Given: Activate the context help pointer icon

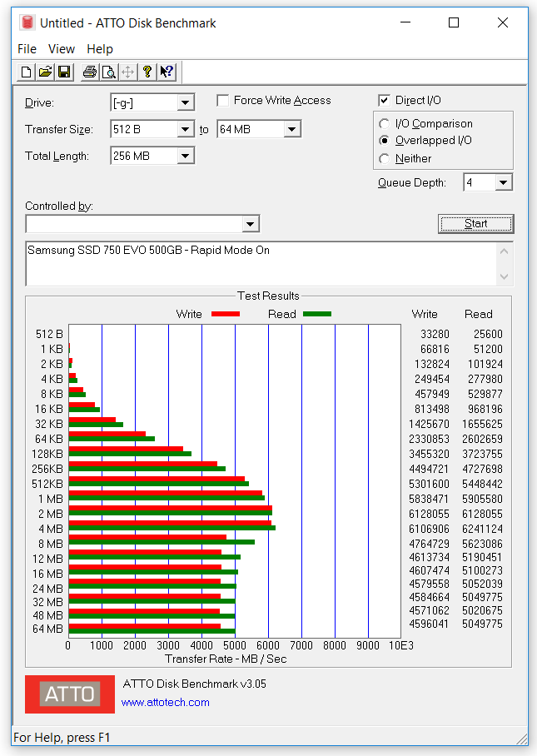Looking at the screenshot, I should [x=167, y=72].
